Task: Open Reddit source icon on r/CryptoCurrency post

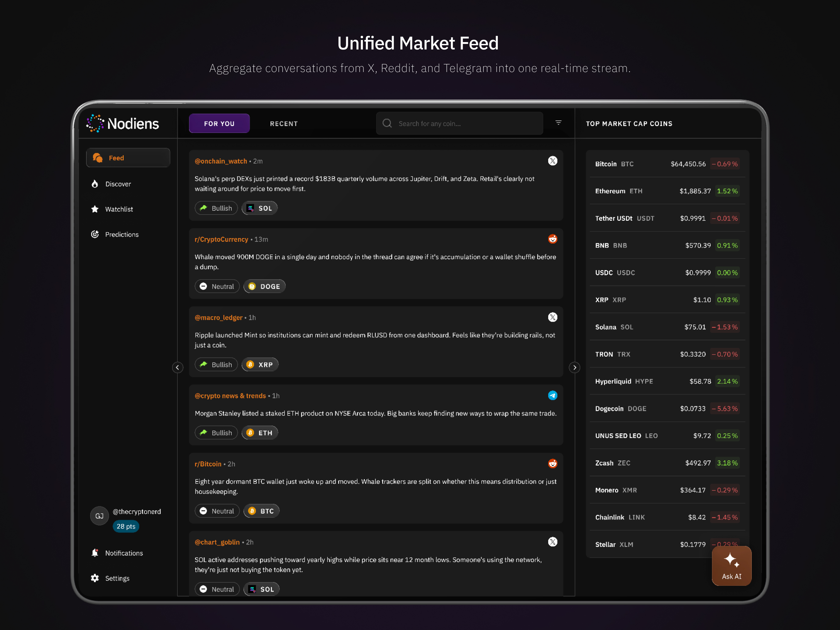Action: click(552, 239)
